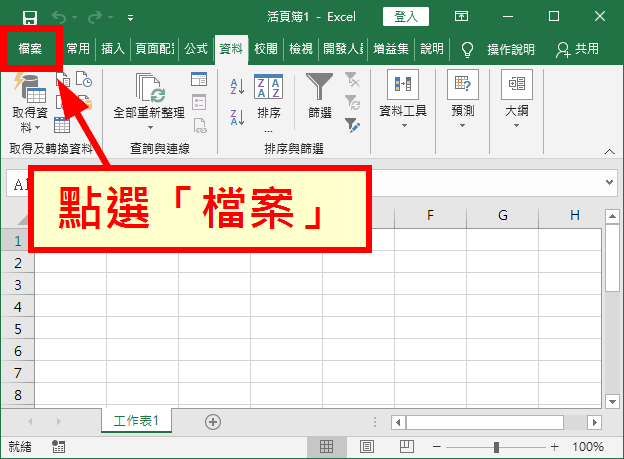
Task: Click the zoom in plus button
Action: (554, 447)
